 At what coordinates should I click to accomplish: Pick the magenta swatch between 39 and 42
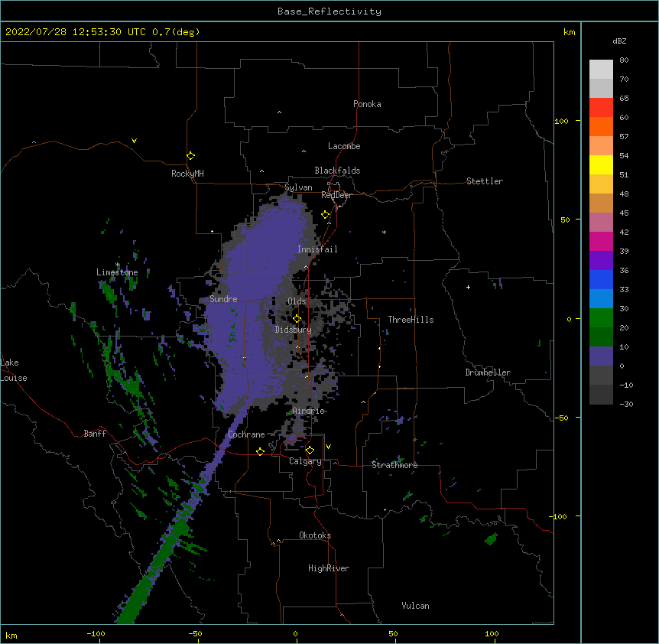pyautogui.click(x=601, y=241)
